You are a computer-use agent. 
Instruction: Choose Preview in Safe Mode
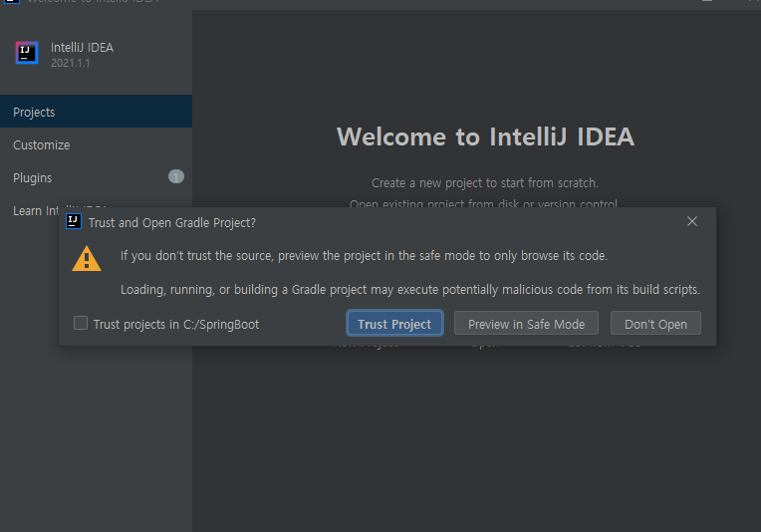tap(526, 323)
